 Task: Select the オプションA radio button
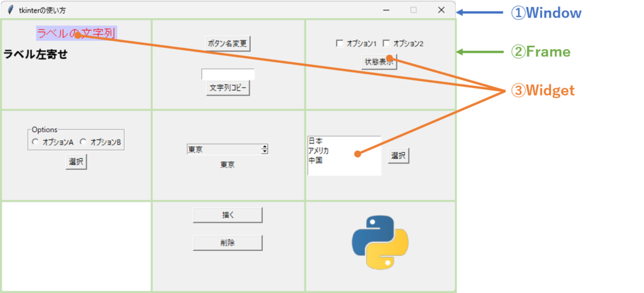[x=36, y=143]
